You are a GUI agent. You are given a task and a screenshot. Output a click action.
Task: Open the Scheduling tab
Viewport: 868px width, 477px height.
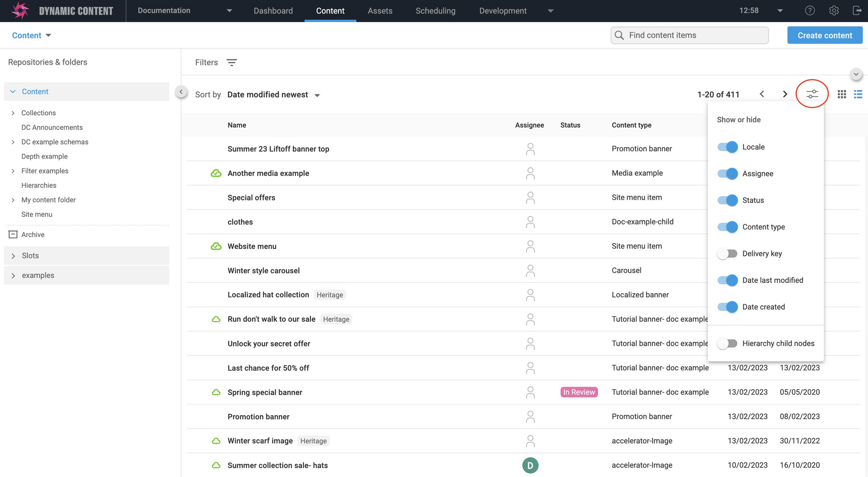pos(435,11)
